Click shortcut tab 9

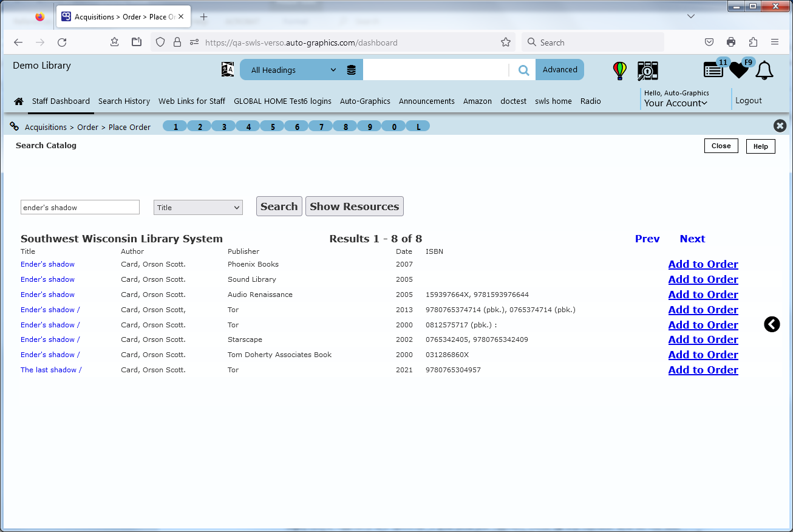point(370,126)
